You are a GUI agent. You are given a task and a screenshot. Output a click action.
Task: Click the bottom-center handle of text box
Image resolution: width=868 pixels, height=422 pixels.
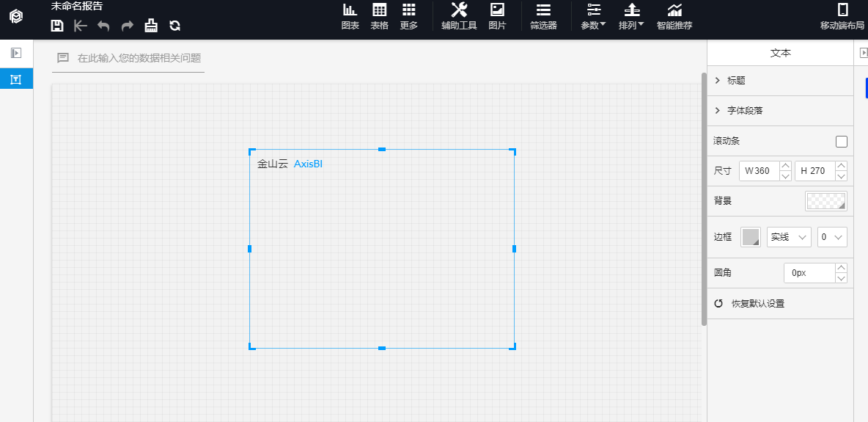(382, 349)
